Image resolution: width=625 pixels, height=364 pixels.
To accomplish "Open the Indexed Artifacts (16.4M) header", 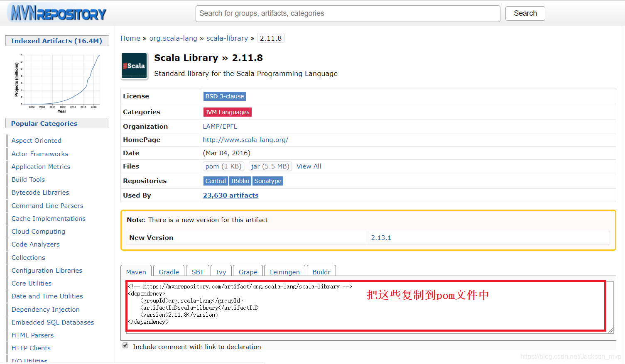I will click(x=56, y=41).
